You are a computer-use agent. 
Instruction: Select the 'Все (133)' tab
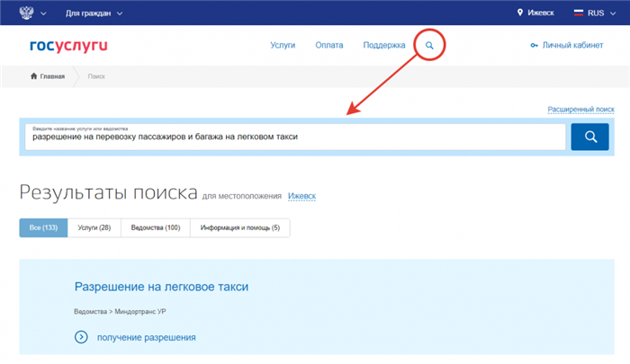43,227
